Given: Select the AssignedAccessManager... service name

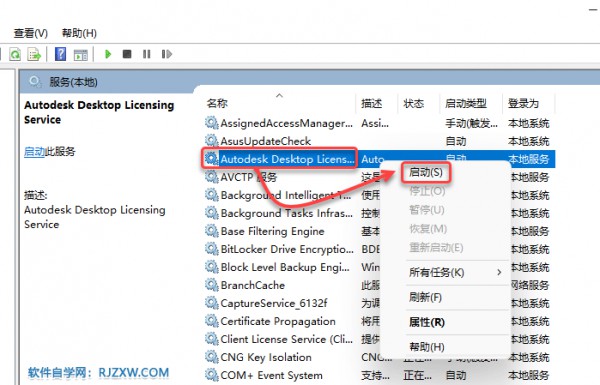Looking at the screenshot, I should tap(287, 123).
